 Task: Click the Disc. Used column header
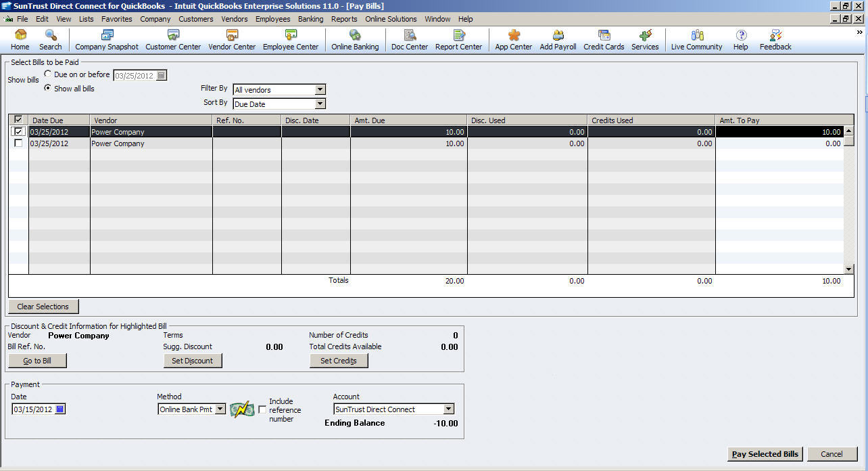527,120
